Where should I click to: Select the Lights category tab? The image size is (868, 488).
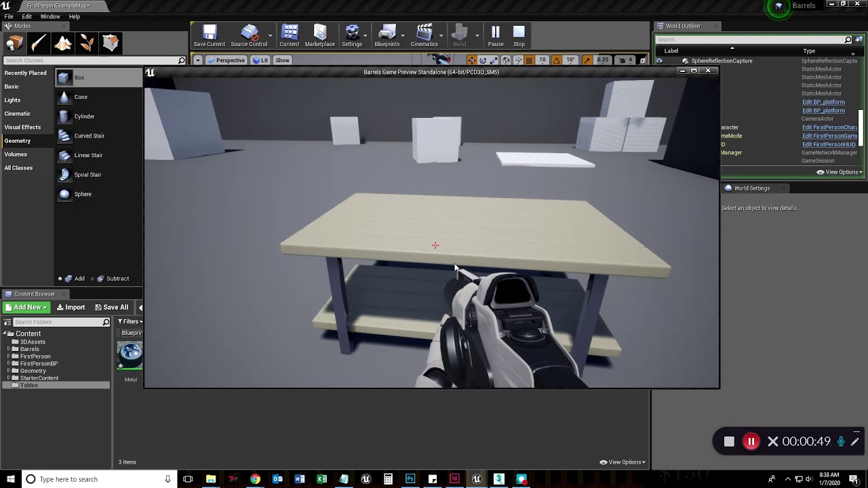tap(13, 100)
